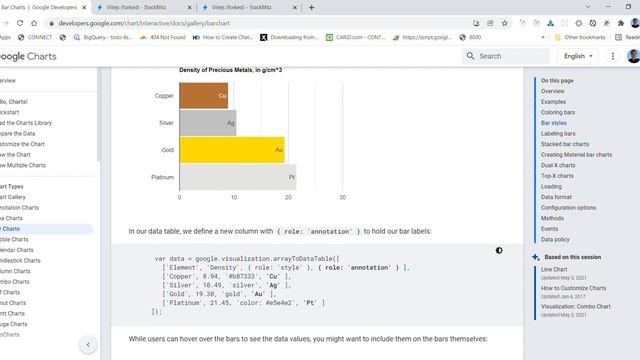This screenshot has width=640, height=360.
Task: Open the English language dropdown
Action: tap(578, 56)
